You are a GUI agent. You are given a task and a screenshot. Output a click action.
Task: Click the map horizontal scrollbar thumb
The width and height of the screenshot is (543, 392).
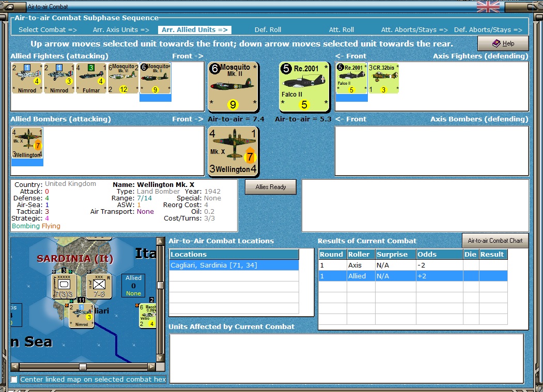(83, 366)
